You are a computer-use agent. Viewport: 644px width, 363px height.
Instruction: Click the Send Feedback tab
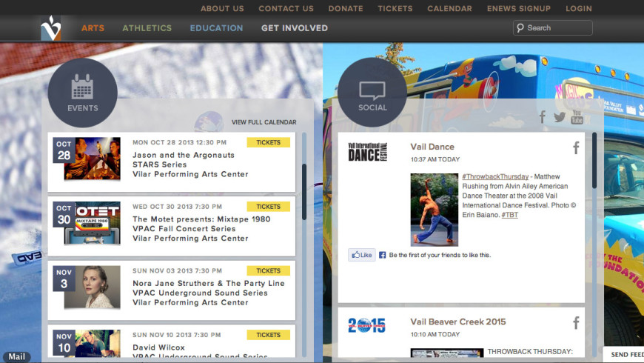(x=624, y=354)
